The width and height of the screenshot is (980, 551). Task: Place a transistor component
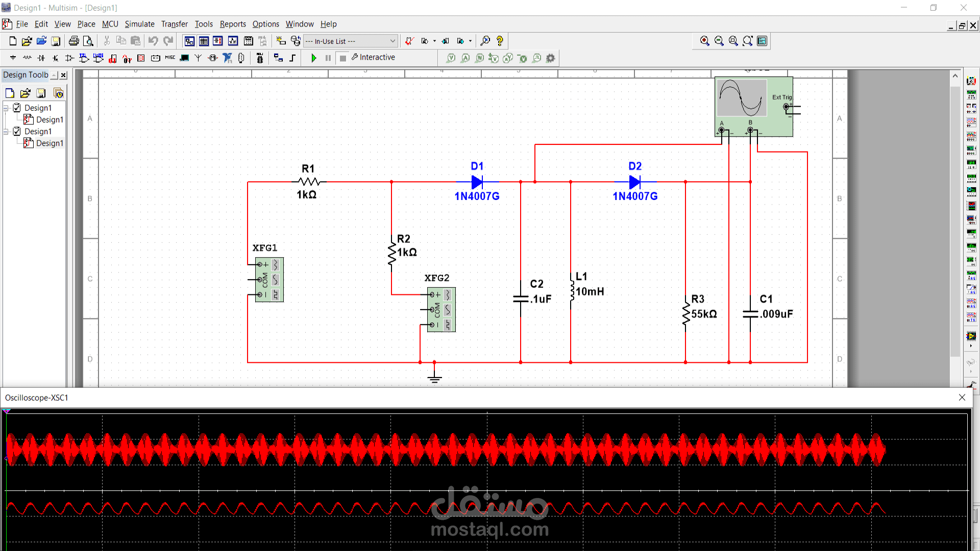[x=56, y=58]
